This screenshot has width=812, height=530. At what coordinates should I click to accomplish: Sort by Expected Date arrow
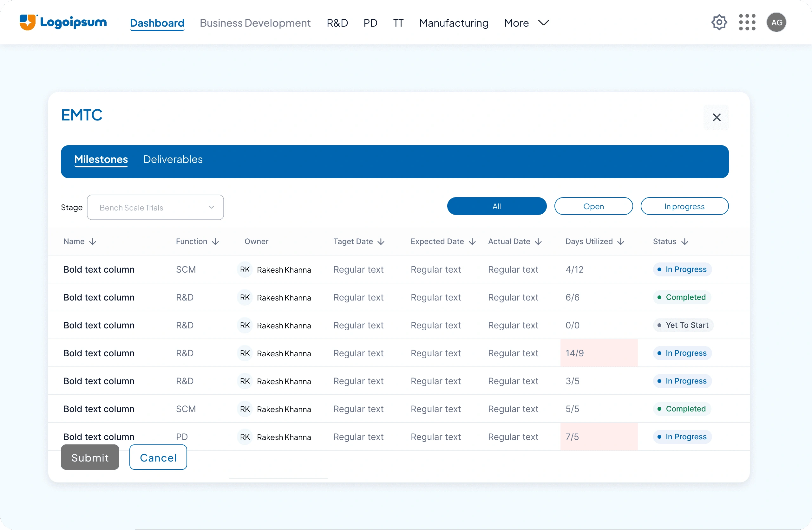(x=472, y=242)
